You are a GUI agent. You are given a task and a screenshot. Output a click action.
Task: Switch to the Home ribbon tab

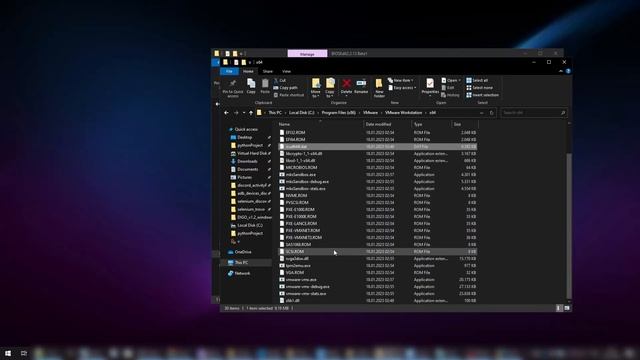[248, 71]
